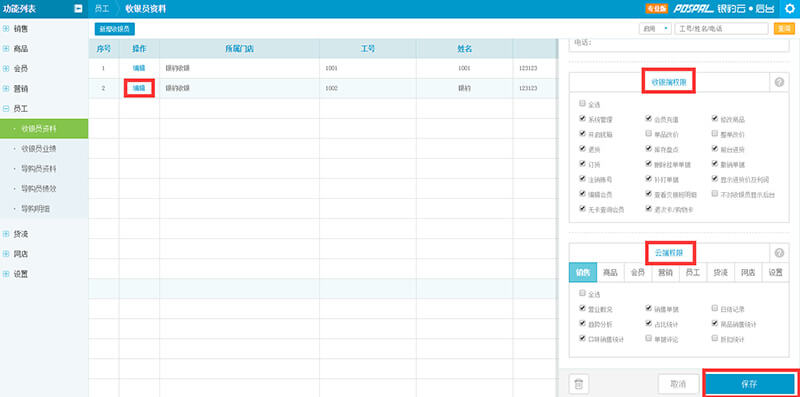Viewport: 800px width, 397px height.
Task: Collapse the 员工 sidebar section
Action: click(6, 109)
